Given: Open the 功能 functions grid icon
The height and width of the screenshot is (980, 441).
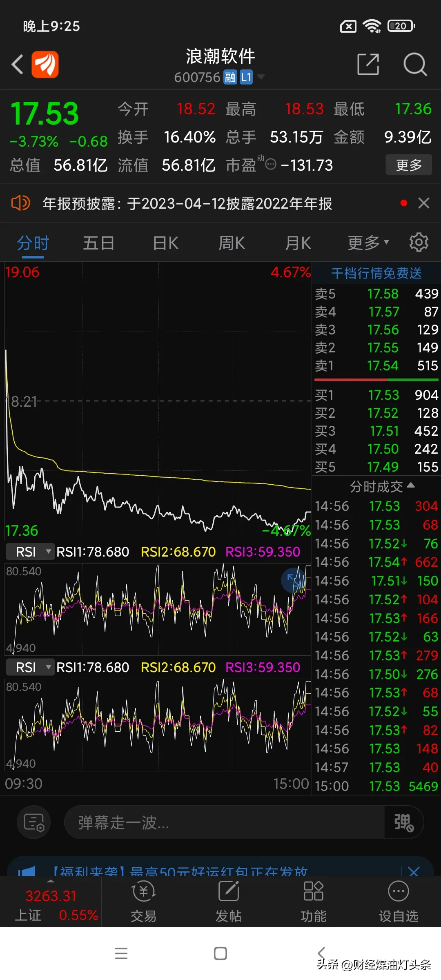Looking at the screenshot, I should tap(314, 902).
